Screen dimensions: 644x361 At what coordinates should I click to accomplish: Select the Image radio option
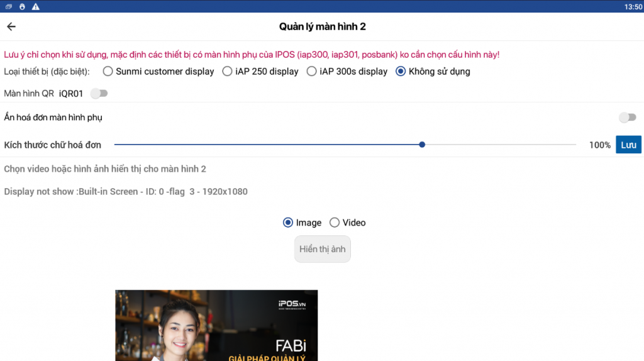pyautogui.click(x=288, y=223)
